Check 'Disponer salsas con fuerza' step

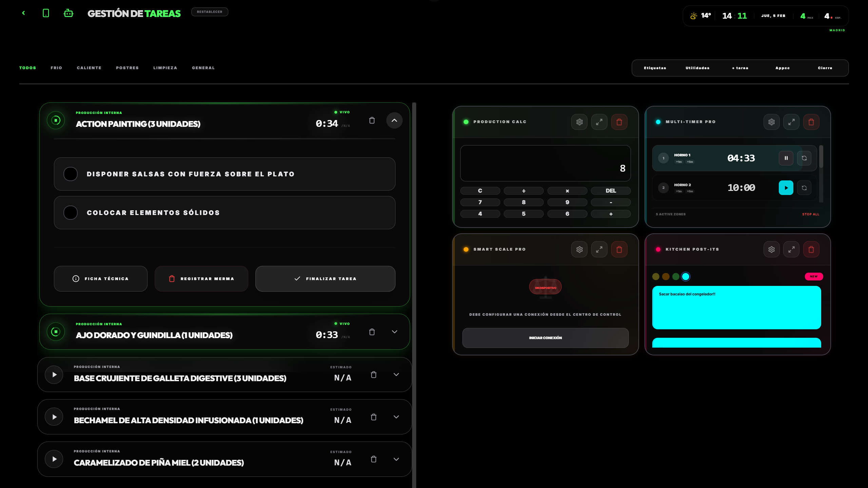coord(71,174)
